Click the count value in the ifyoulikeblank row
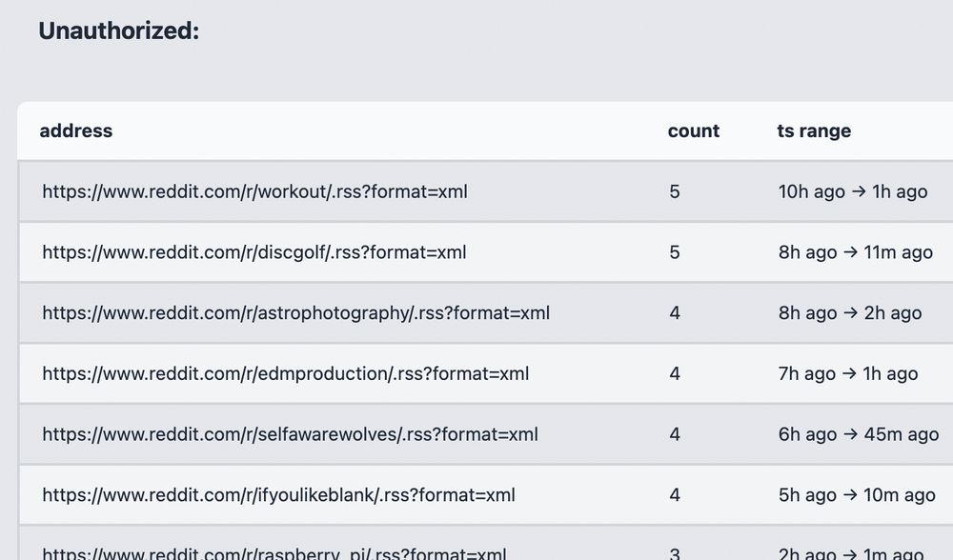This screenshot has height=560, width=953. click(x=675, y=495)
